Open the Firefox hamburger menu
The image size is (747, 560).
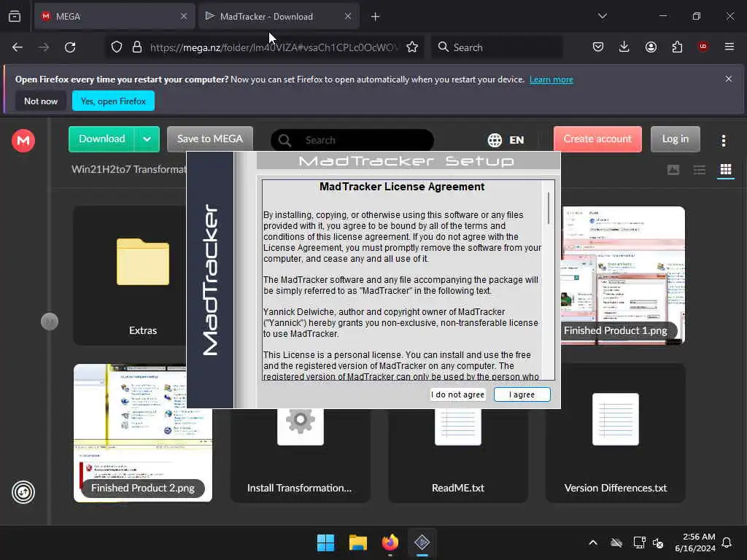pyautogui.click(x=729, y=47)
